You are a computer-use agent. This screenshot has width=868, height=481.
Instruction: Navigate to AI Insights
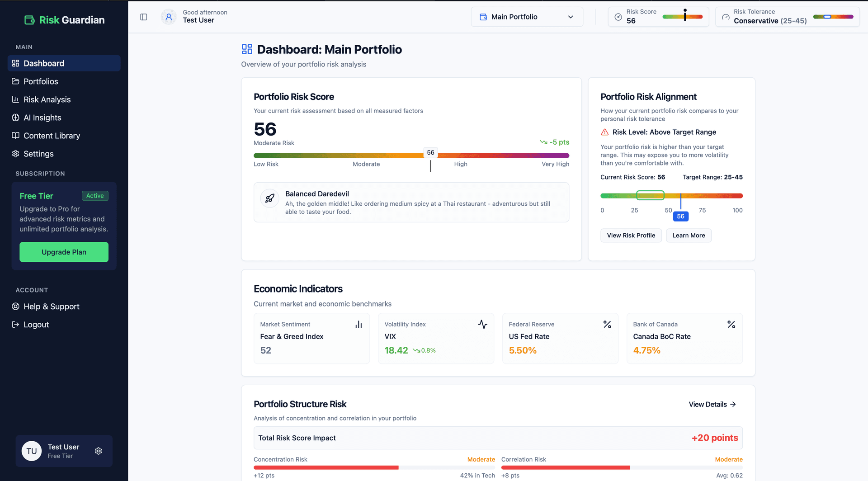click(x=64, y=118)
